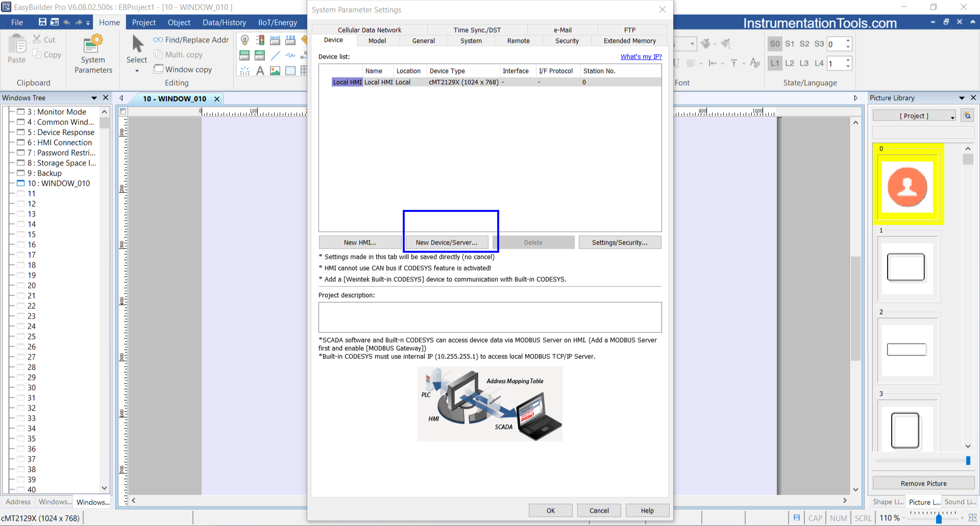Open the Select tool dropdown arrow
The height and width of the screenshot is (526, 980).
(137, 71)
